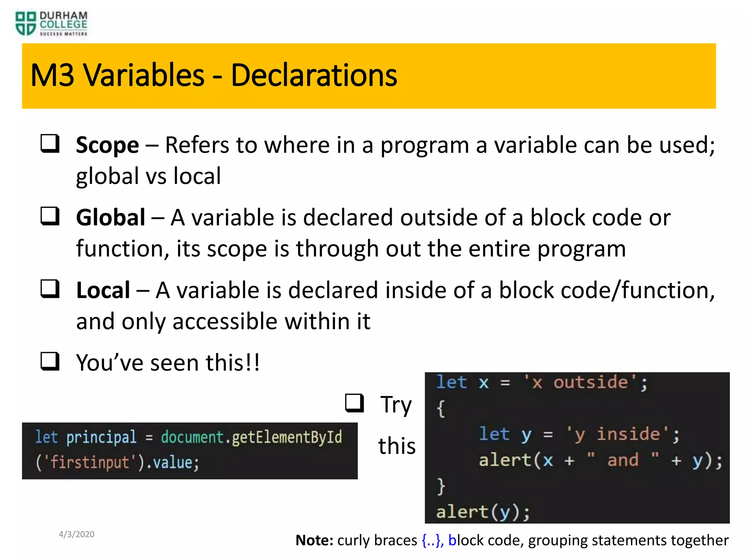Click the text 'and only accessible within it'
This screenshot has width=747, height=560.
[x=223, y=322]
